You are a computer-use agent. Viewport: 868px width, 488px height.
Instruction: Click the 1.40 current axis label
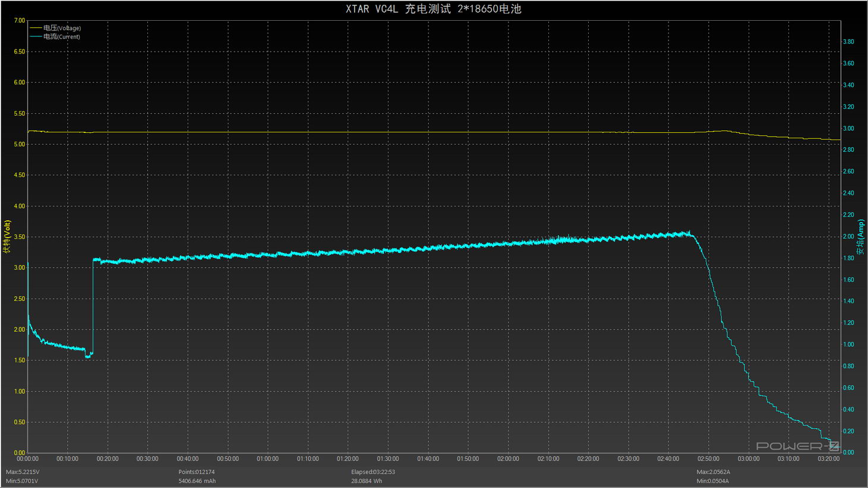(x=848, y=301)
